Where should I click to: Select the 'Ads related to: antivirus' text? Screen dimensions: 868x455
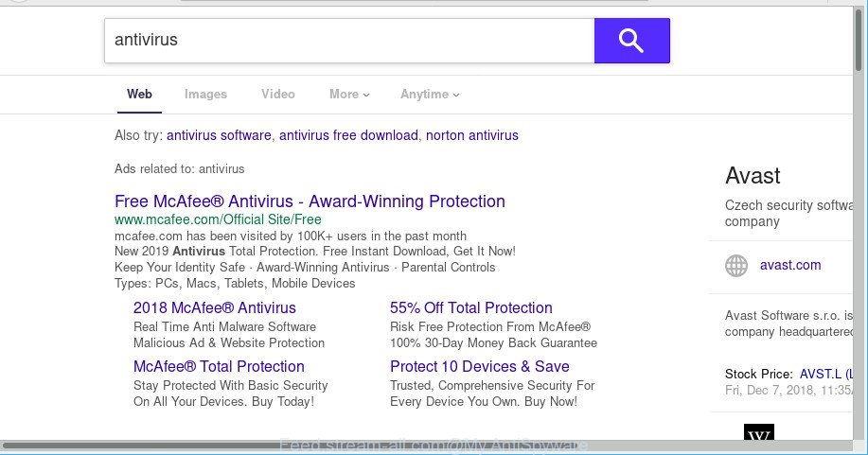pos(179,168)
